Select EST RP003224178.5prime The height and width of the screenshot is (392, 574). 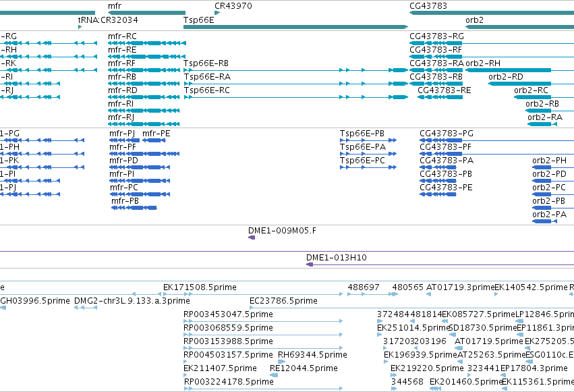coord(263,389)
